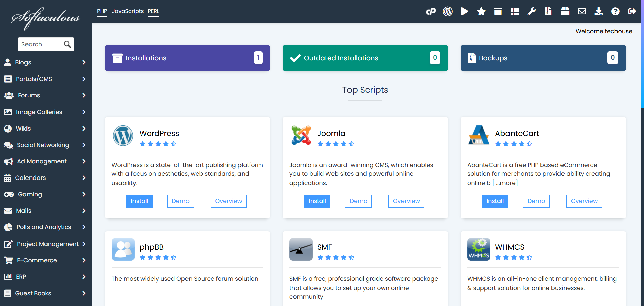This screenshot has height=306, width=644.
Task: Click the open box icon in the top bar
Action: click(x=565, y=12)
